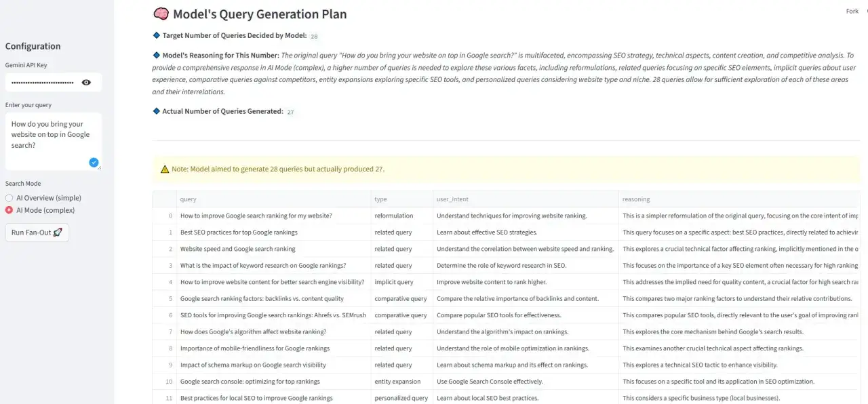Select the AI Overview (simple) radio button

click(7, 197)
